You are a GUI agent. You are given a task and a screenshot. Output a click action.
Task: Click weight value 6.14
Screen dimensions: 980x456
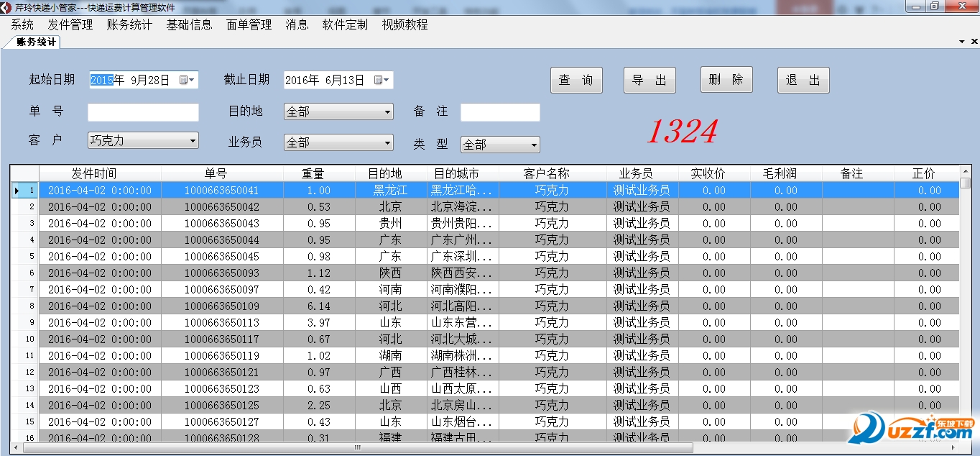point(319,306)
